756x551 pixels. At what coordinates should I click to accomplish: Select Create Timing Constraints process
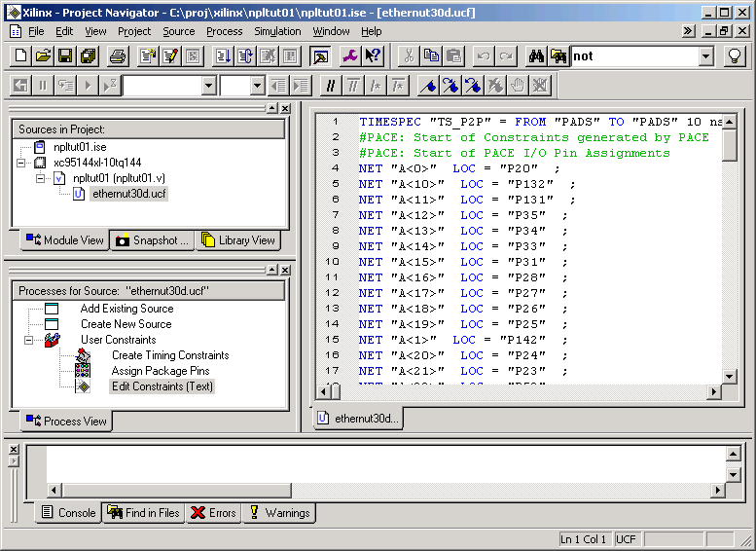click(169, 355)
